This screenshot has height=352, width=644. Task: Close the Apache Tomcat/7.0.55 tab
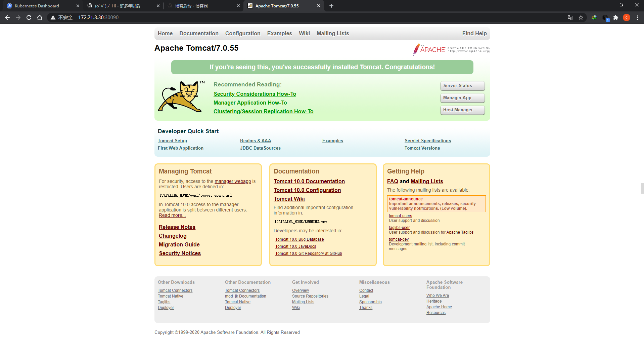319,6
